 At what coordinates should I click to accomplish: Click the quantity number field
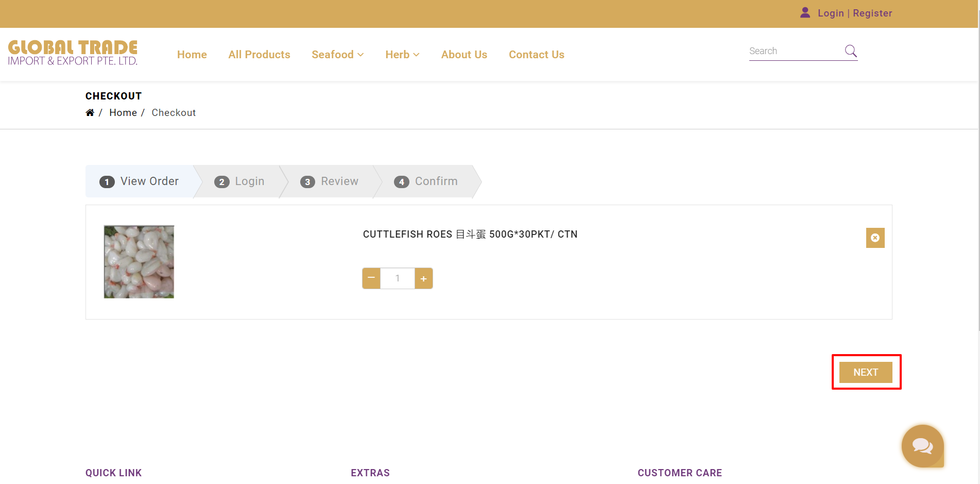click(397, 278)
